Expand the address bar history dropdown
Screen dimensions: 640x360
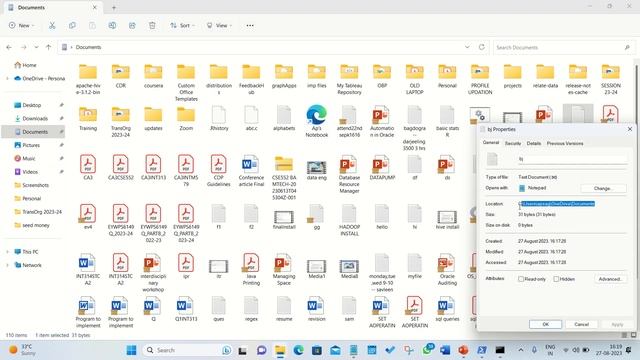(x=467, y=47)
